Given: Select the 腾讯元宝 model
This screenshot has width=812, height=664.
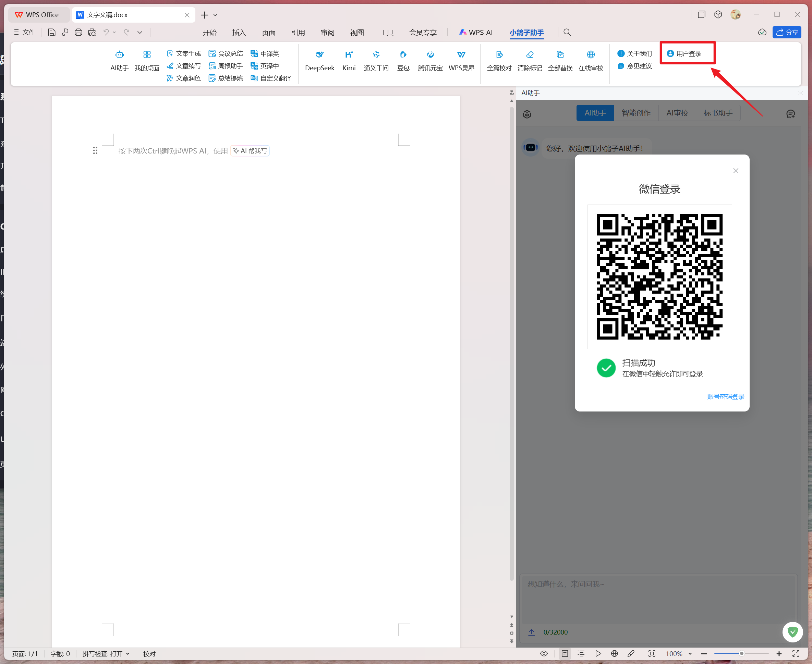Looking at the screenshot, I should [x=431, y=61].
